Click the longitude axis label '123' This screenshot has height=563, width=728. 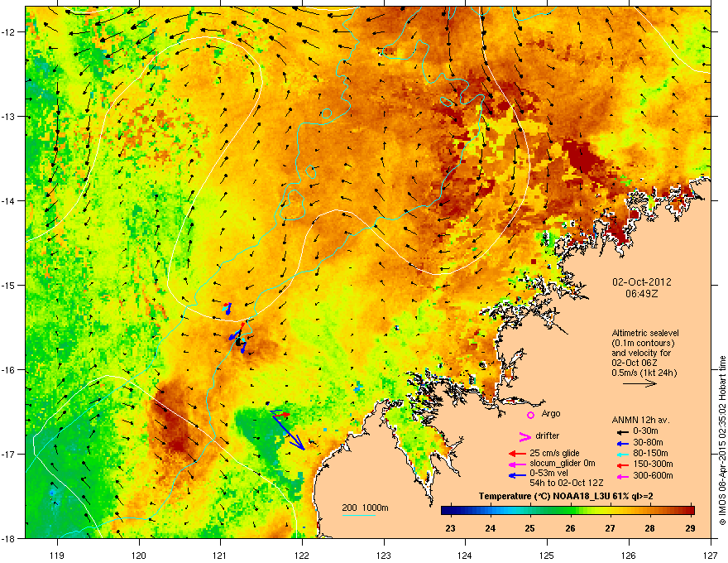[384, 555]
